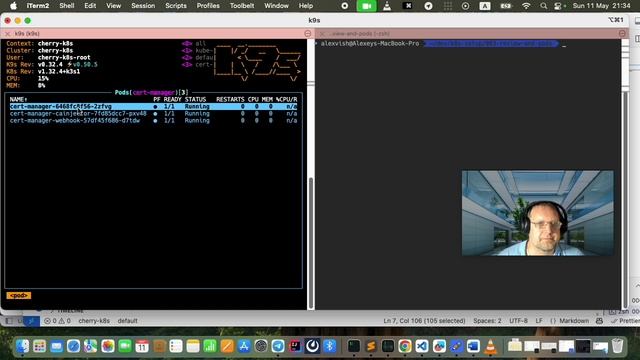This screenshot has height=360, width=640.
Task: Open the Apple menu
Action: click(13, 6)
